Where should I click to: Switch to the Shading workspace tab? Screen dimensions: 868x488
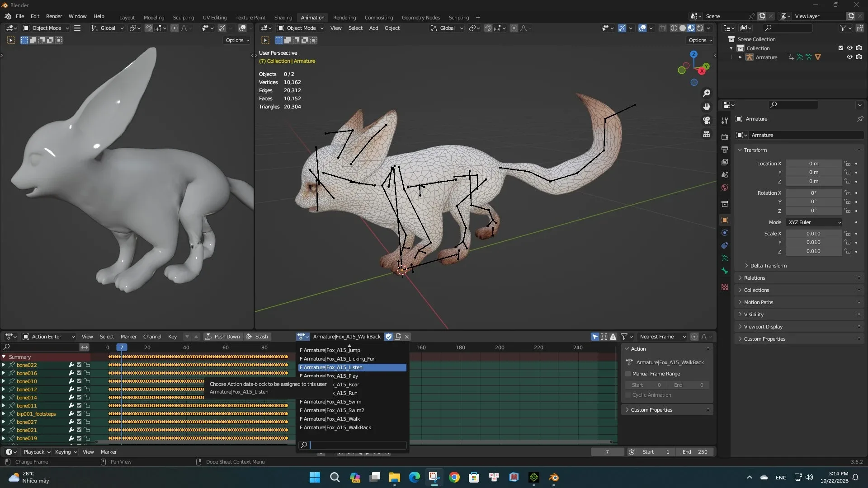(283, 18)
